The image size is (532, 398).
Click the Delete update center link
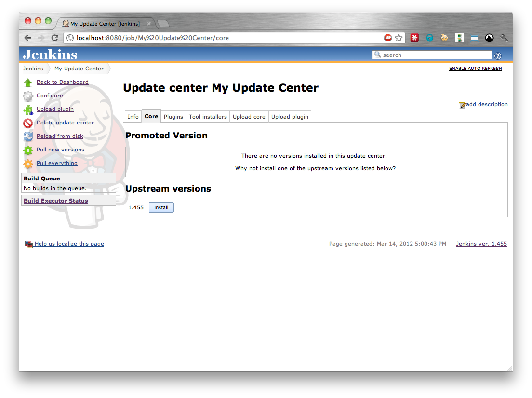(65, 123)
